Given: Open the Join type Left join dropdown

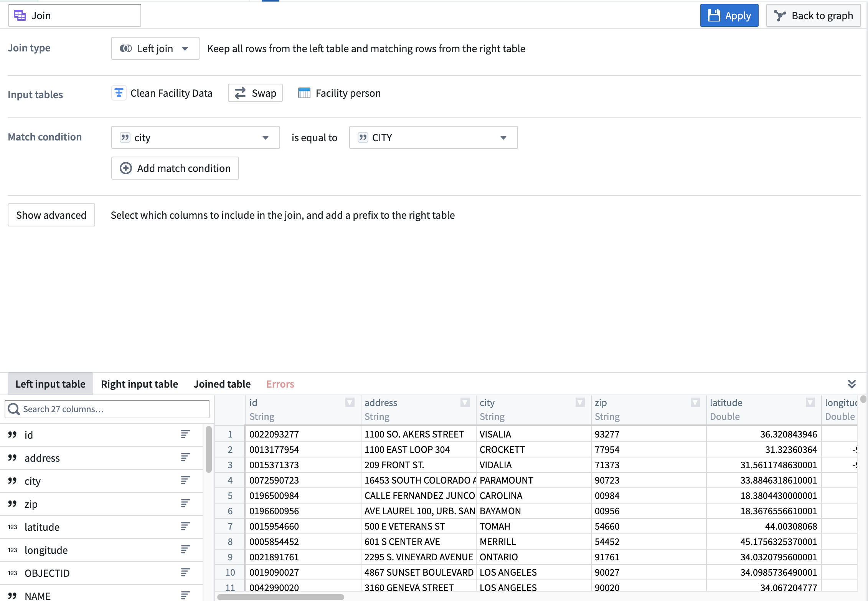Looking at the screenshot, I should 155,48.
